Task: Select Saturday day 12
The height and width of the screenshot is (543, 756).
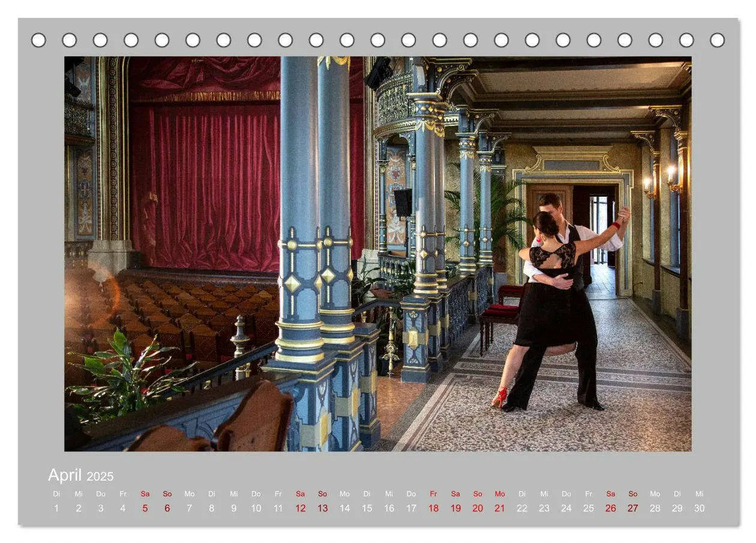Action: (x=301, y=508)
